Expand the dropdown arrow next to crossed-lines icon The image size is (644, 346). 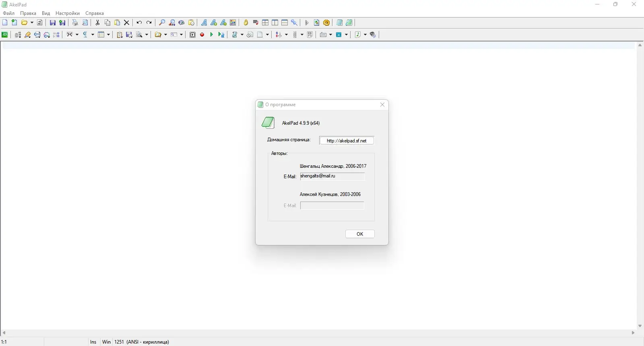[77, 35]
